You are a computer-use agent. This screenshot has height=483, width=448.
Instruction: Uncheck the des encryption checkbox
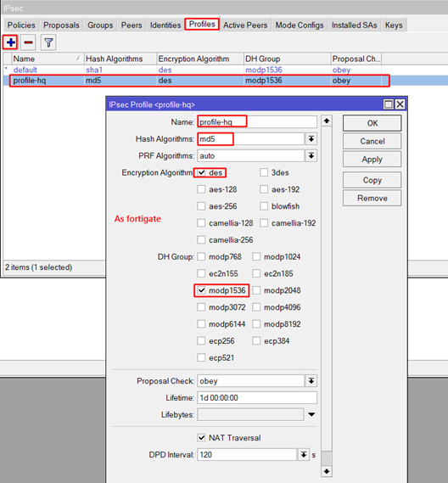pyautogui.click(x=201, y=173)
